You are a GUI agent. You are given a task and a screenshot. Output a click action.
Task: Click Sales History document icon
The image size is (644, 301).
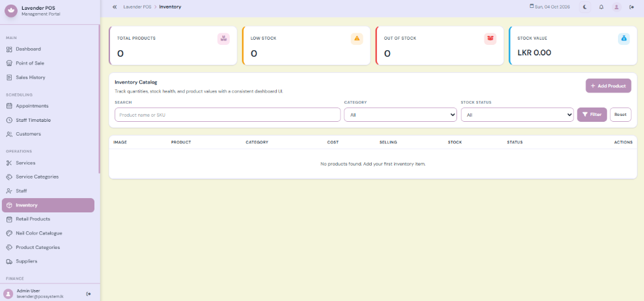9,78
